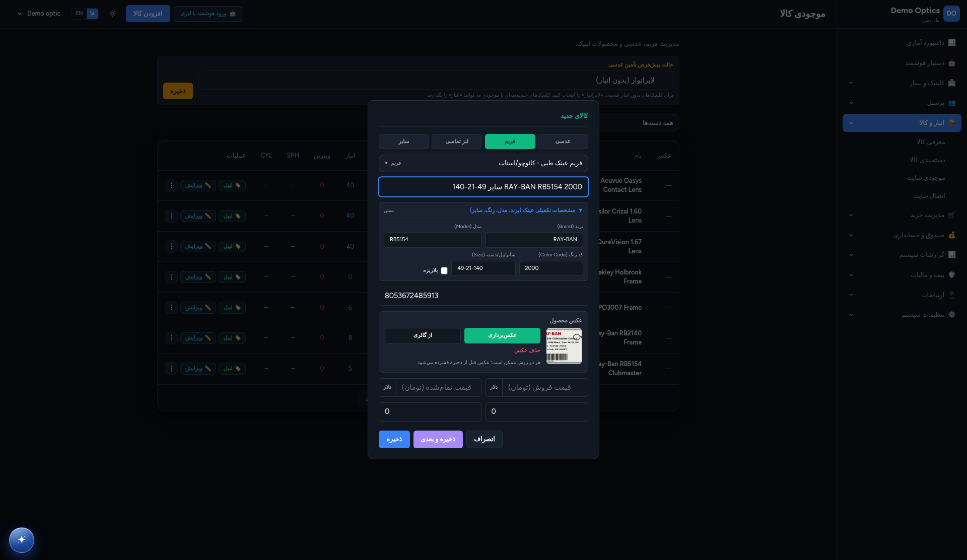
Task: Click the DO avatar badge in header
Action: [x=951, y=14]
